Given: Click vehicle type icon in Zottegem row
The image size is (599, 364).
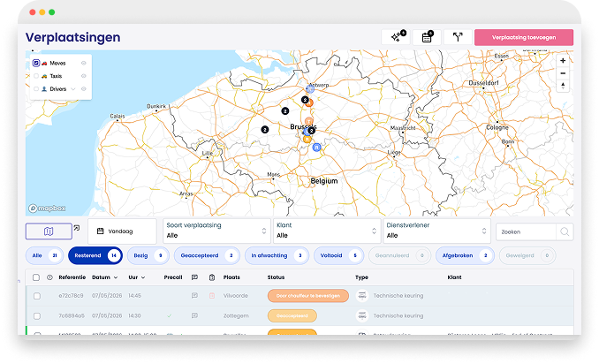Looking at the screenshot, I should (x=361, y=316).
